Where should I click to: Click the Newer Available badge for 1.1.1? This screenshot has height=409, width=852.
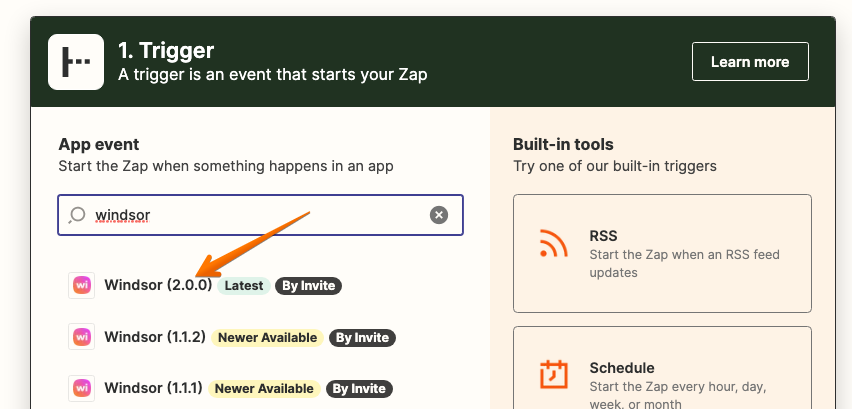(x=264, y=389)
